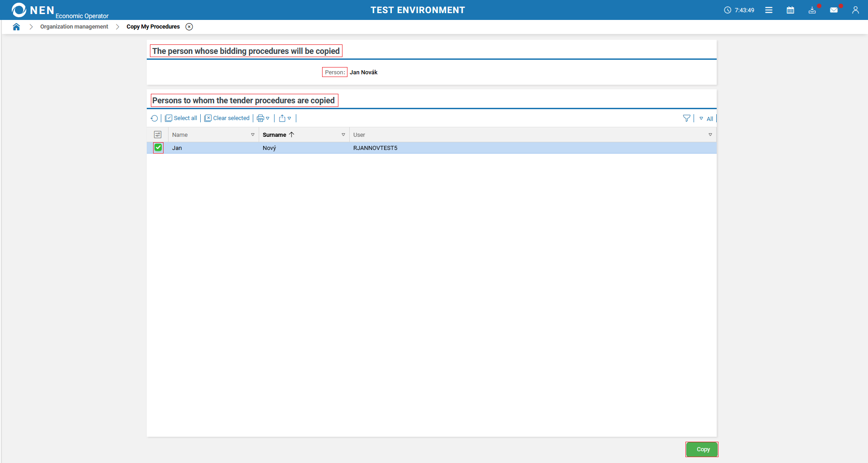Open the export options dropdown
868x463 pixels.
[285, 118]
